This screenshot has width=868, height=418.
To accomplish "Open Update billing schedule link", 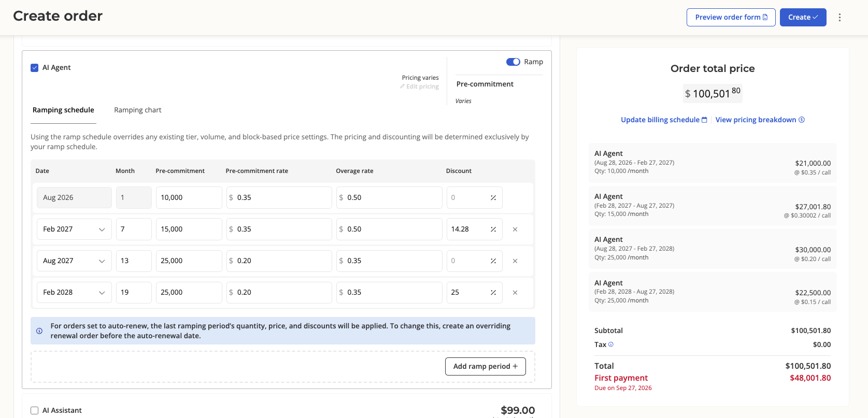I will click(x=664, y=120).
